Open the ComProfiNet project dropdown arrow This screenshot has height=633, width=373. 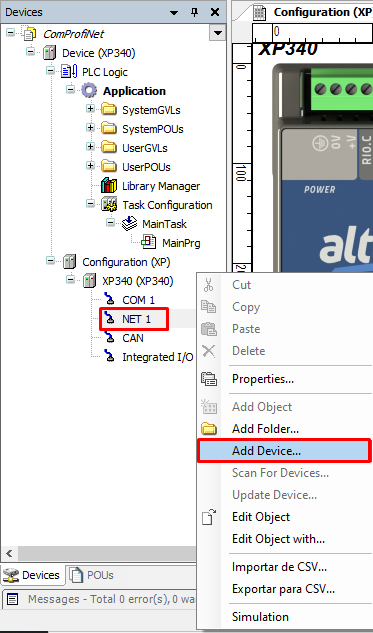pyautogui.click(x=217, y=33)
